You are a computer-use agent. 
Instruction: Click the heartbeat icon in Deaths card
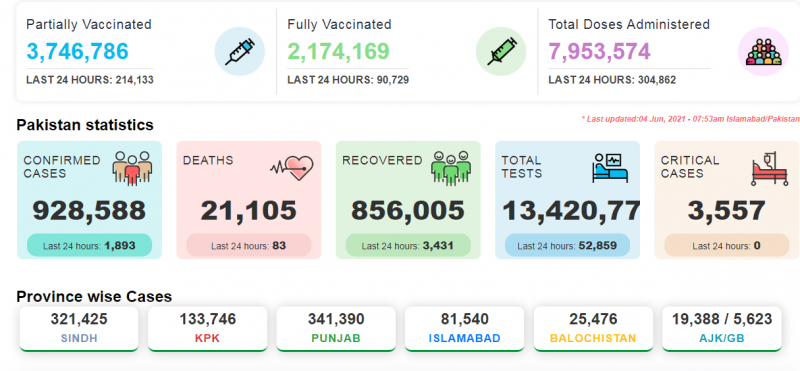pyautogui.click(x=291, y=168)
